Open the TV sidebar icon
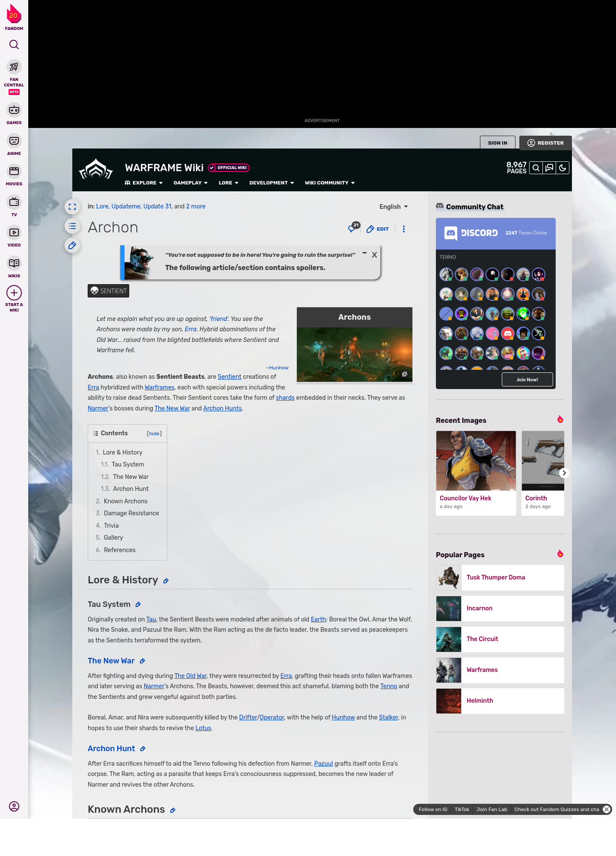The height and width of the screenshot is (856, 616). [14, 202]
